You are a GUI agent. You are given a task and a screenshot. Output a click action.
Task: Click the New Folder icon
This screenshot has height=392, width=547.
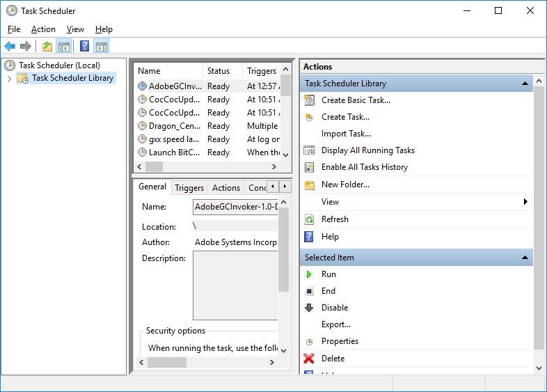tap(309, 185)
